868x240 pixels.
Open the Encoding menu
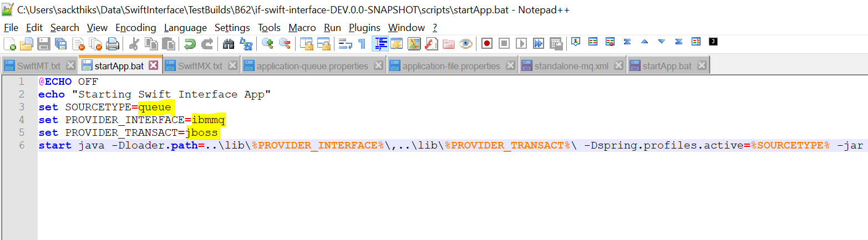(135, 28)
